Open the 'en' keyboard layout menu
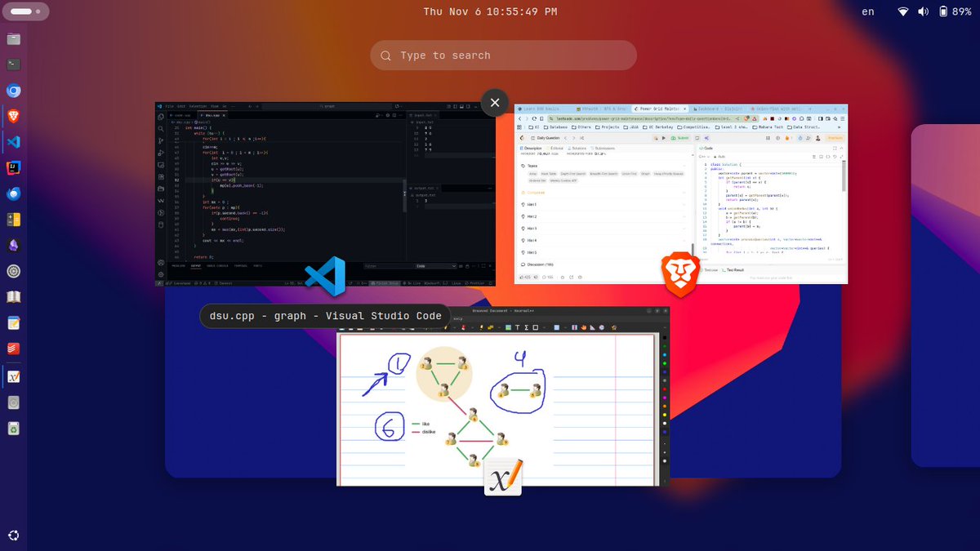Image resolution: width=980 pixels, height=551 pixels. click(x=867, y=12)
